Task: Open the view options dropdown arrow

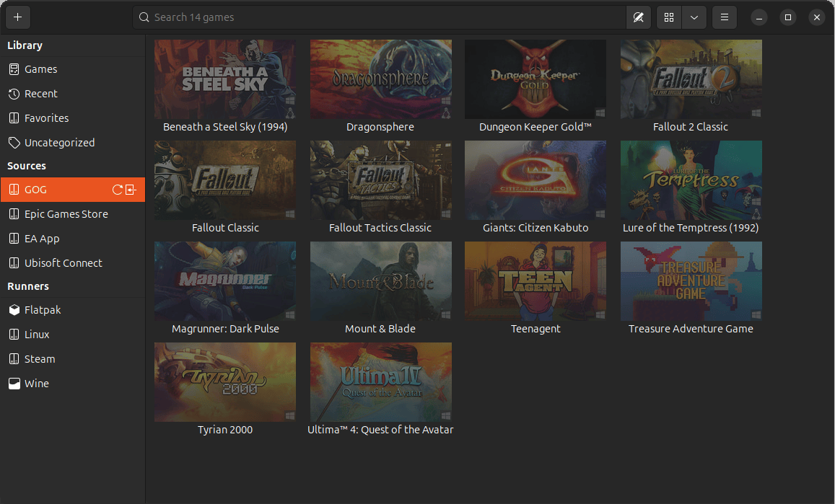Action: 694,17
